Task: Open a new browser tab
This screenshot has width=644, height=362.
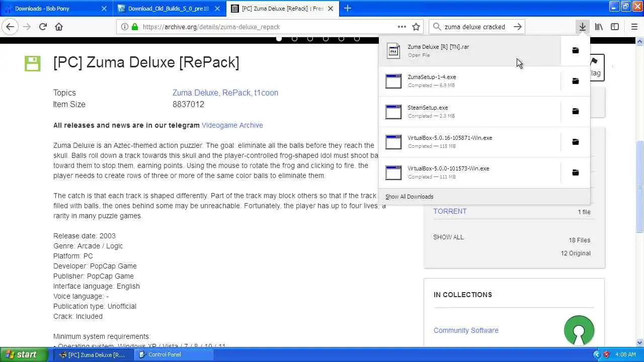Action: (347, 8)
